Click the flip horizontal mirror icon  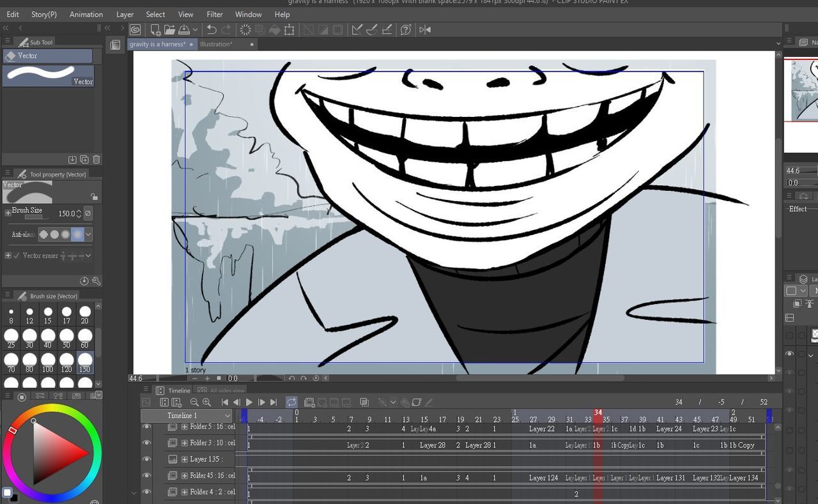(x=425, y=29)
